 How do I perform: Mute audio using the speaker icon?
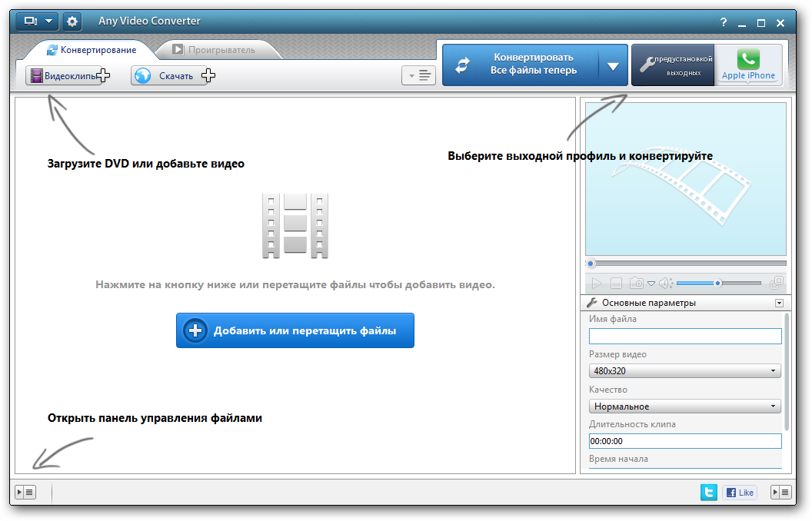[665, 284]
